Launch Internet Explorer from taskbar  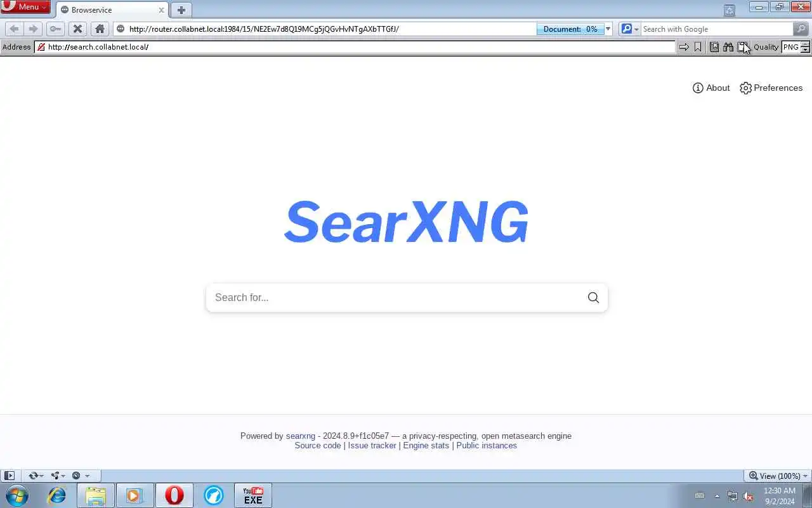coord(57,495)
